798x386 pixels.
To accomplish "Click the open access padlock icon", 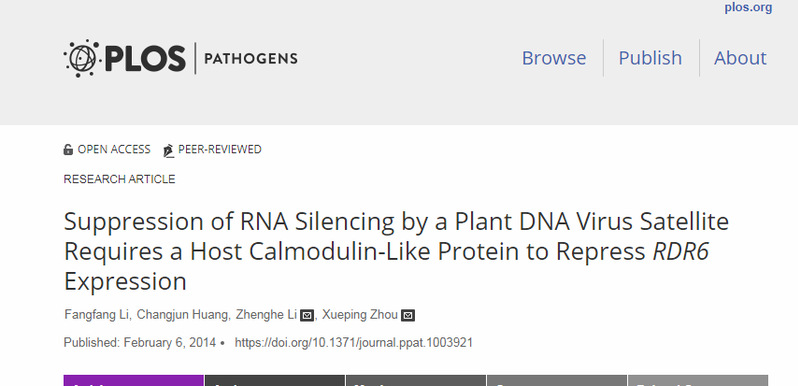I will coord(68,150).
